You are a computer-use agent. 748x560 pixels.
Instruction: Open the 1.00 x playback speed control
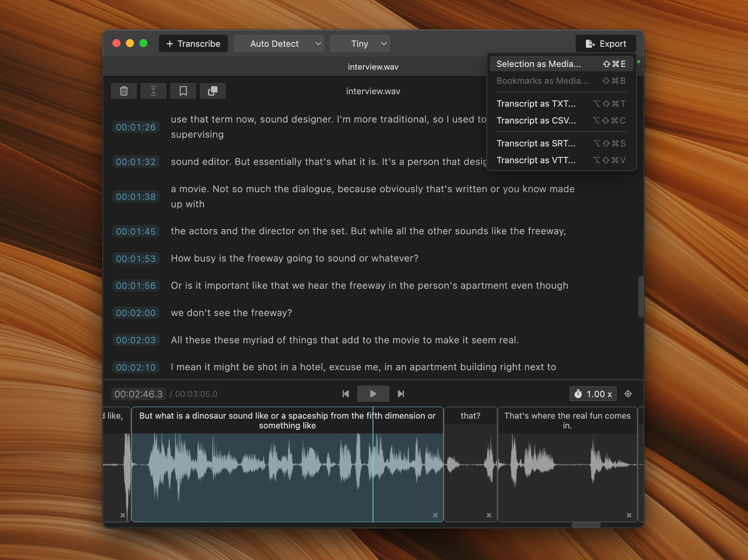(593, 394)
